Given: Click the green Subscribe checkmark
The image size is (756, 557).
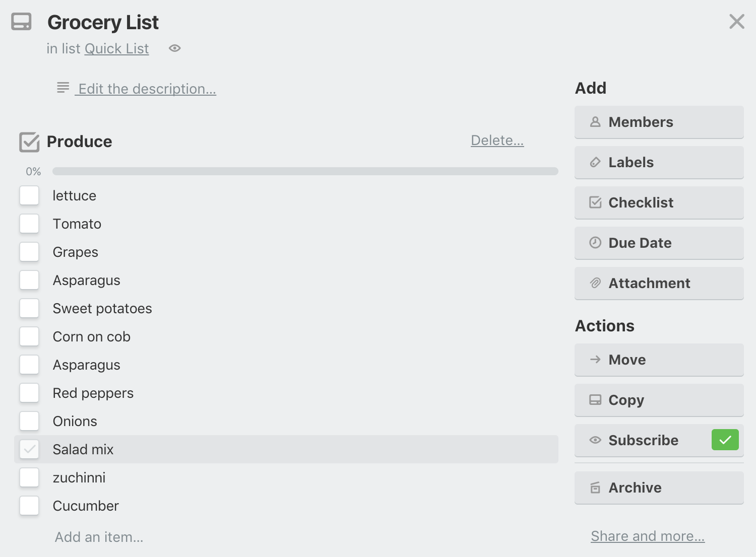Looking at the screenshot, I should point(725,440).
